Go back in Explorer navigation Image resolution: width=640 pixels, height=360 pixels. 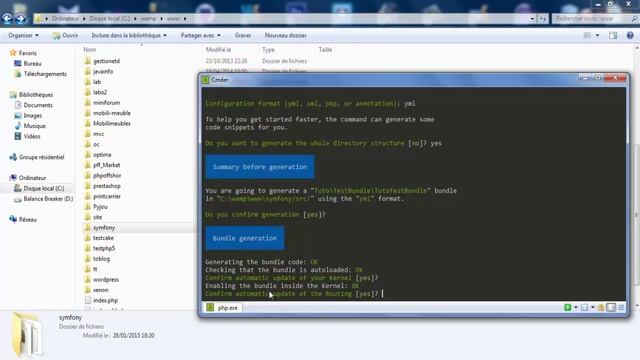(7, 18)
